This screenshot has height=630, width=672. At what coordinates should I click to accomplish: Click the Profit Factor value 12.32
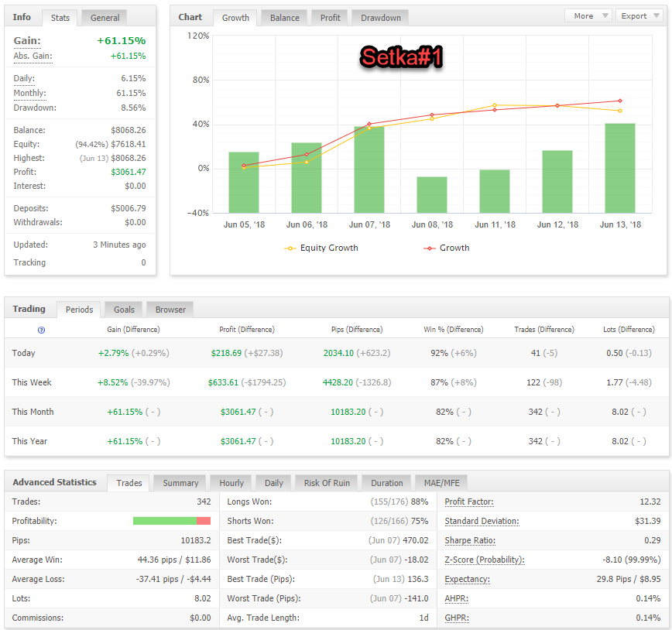coord(650,502)
